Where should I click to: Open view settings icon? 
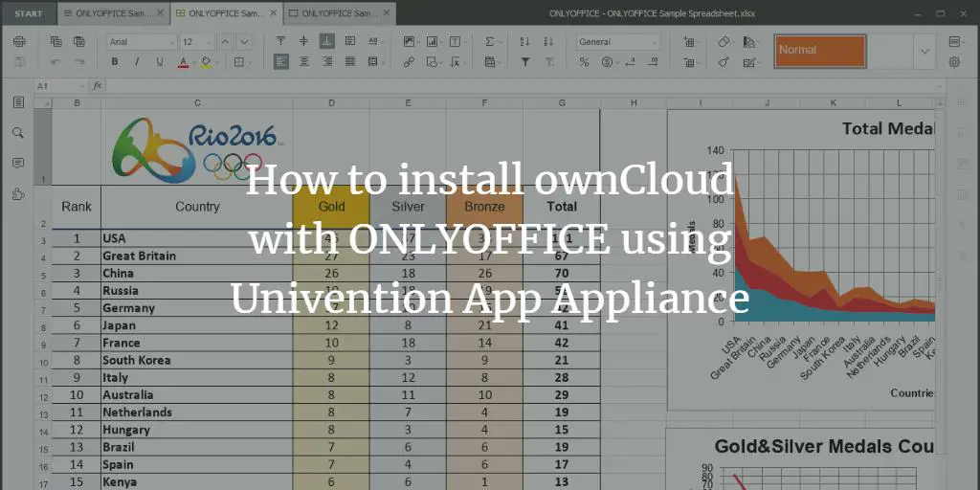coord(954,41)
